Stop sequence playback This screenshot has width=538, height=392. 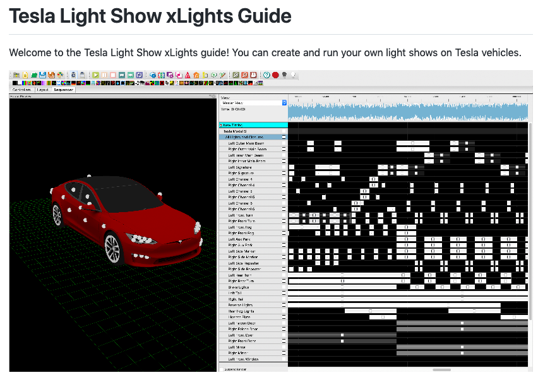[x=114, y=74]
